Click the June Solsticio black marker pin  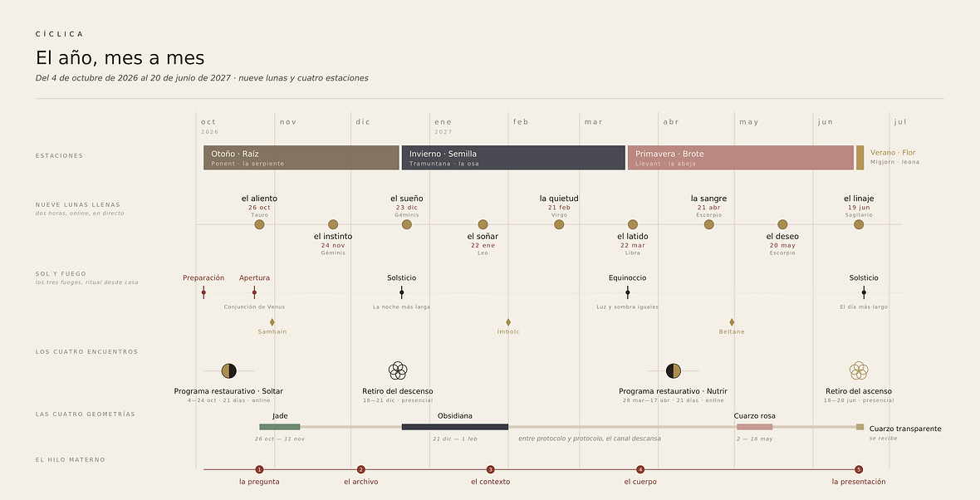click(x=864, y=292)
